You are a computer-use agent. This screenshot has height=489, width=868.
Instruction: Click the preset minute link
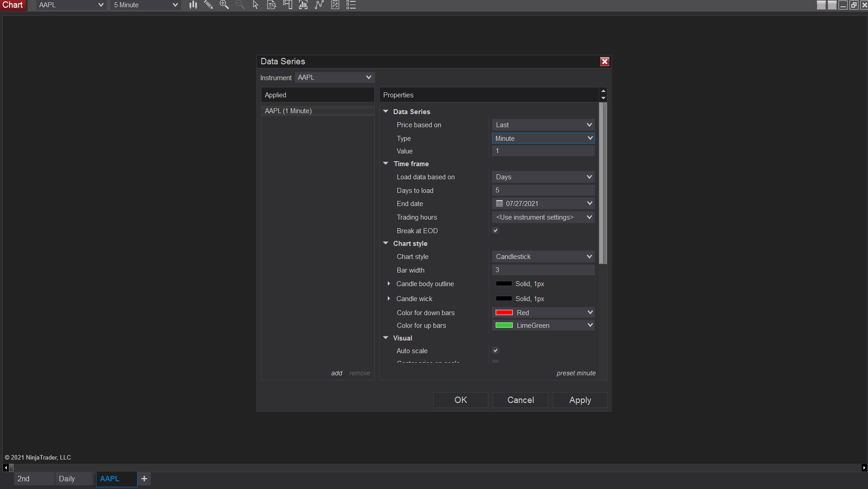[576, 373]
